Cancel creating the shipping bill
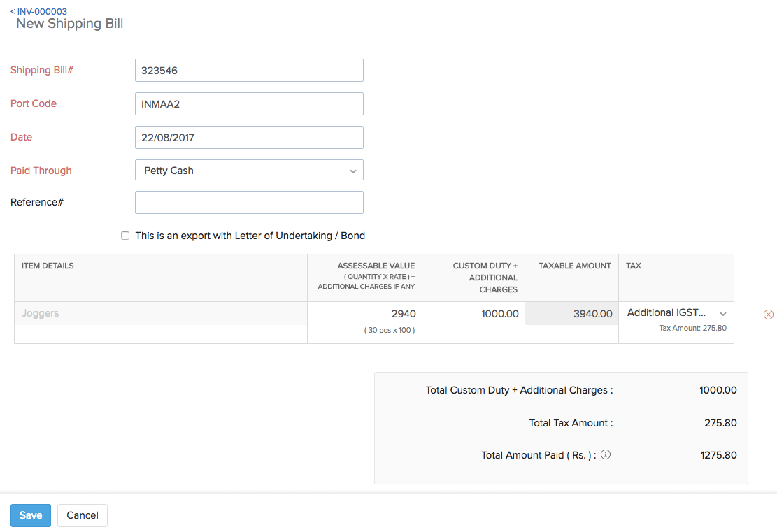777x532 pixels. pyautogui.click(x=82, y=515)
